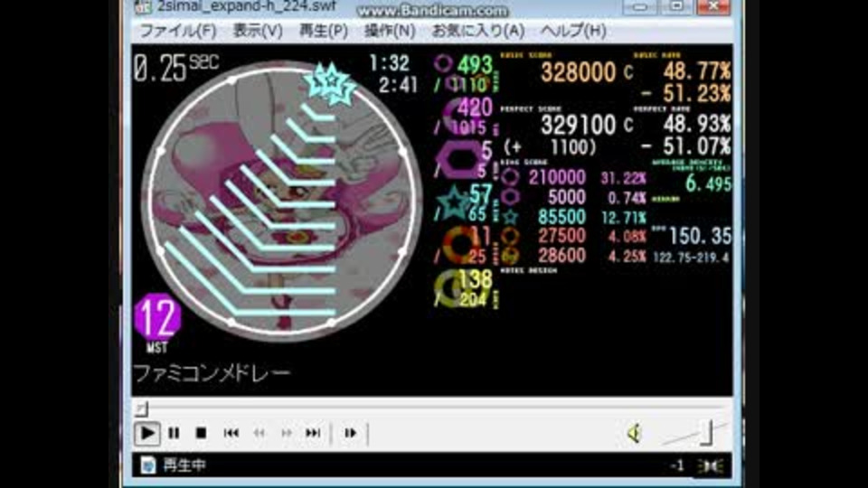Click the status bar resize icon
Screen dimensions: 868x488
coord(712,466)
